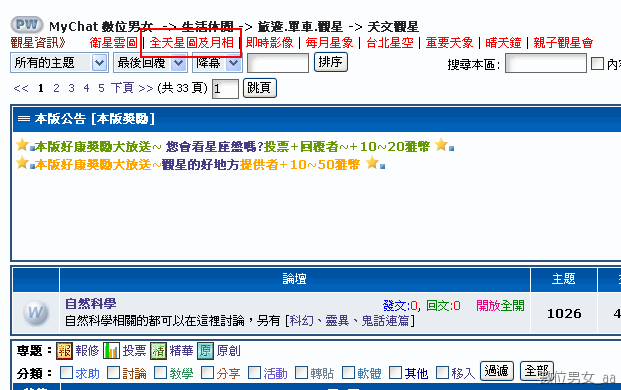Click the PW logo icon
The height and width of the screenshot is (390, 621).
click(27, 25)
